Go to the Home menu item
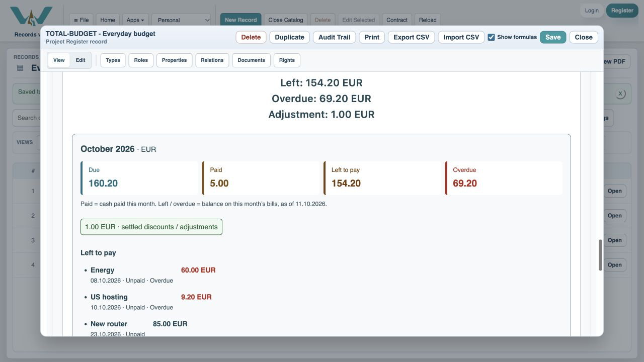Screen dimensions: 644x362 pos(108,20)
